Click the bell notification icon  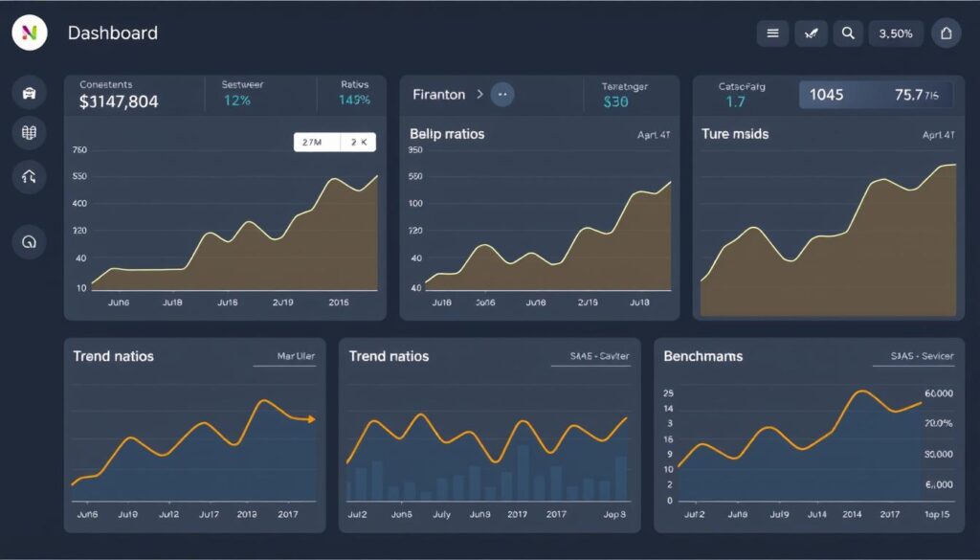pos(947,33)
